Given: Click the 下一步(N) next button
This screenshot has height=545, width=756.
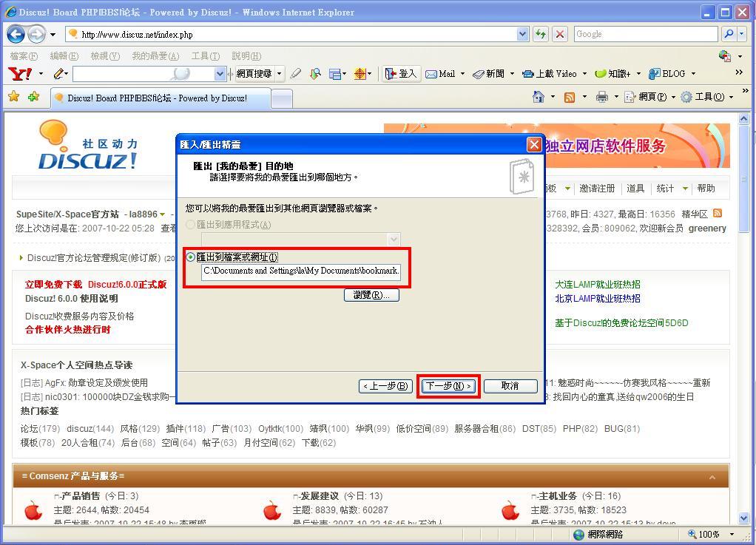Looking at the screenshot, I should pos(448,386).
